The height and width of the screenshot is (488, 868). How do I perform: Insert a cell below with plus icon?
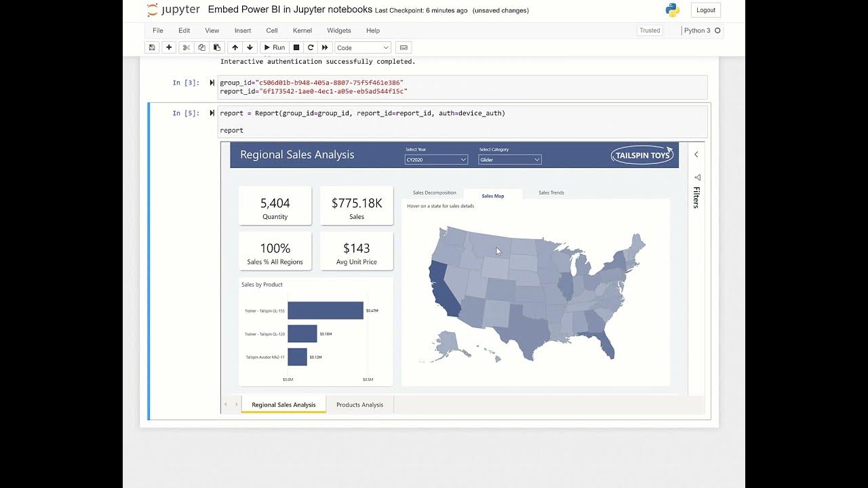coord(169,47)
